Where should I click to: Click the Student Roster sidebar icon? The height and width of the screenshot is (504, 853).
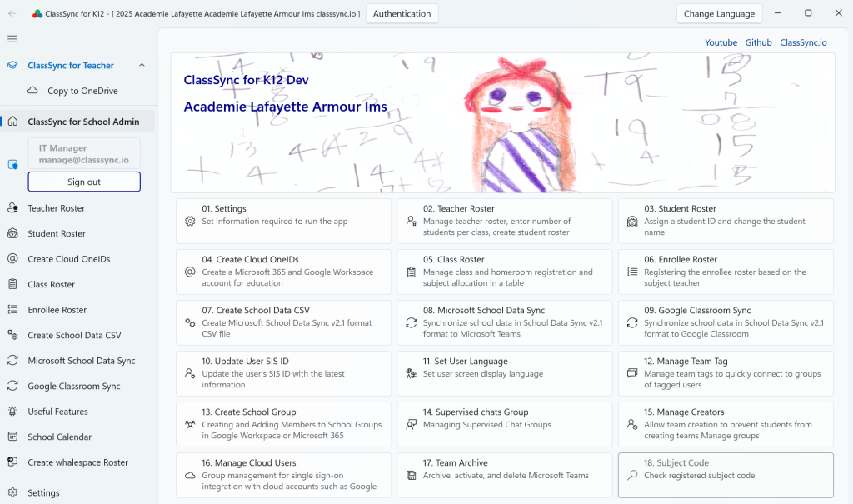pyautogui.click(x=13, y=233)
